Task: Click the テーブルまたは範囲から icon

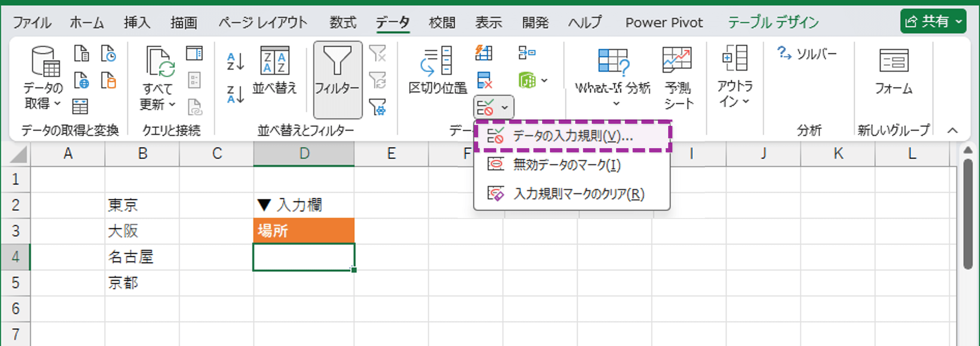Action: tap(80, 106)
